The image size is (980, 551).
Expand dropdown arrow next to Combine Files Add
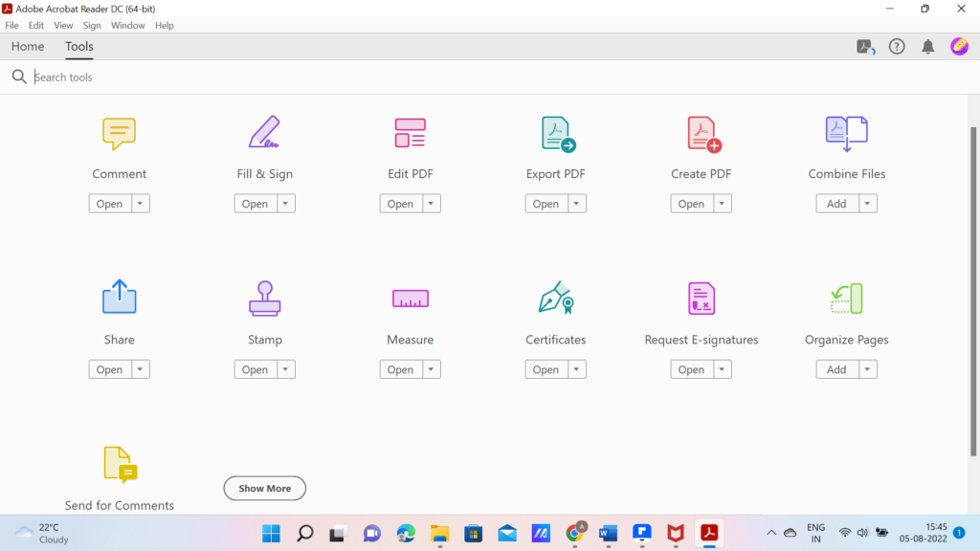[x=867, y=204]
